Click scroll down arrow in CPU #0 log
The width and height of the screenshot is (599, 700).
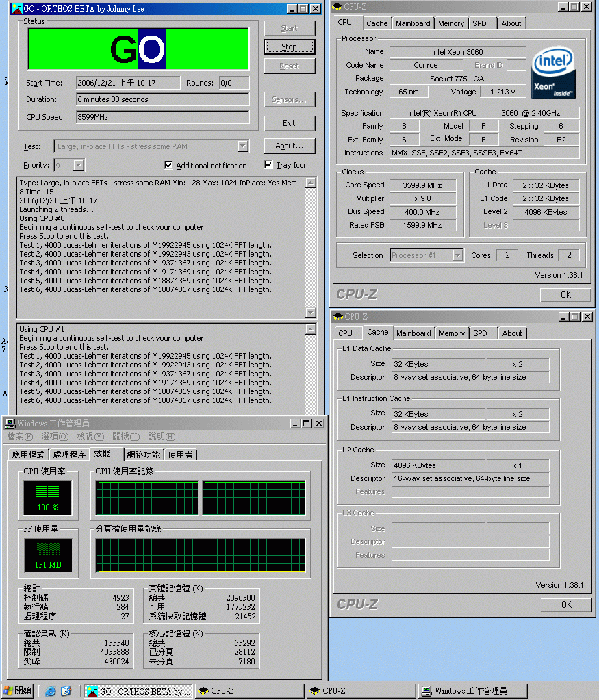tap(311, 313)
